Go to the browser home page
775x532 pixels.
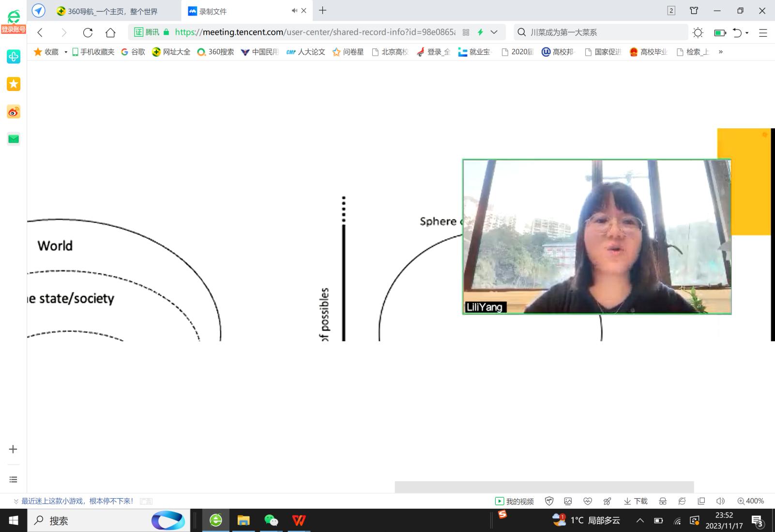tap(110, 32)
